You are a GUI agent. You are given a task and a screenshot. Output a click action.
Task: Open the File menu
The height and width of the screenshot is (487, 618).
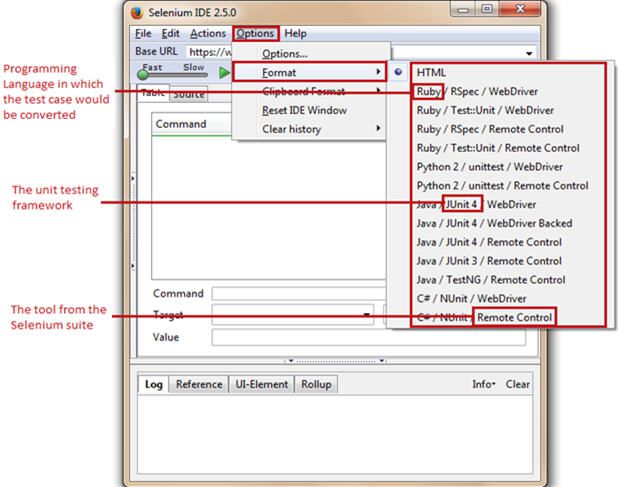(x=143, y=34)
